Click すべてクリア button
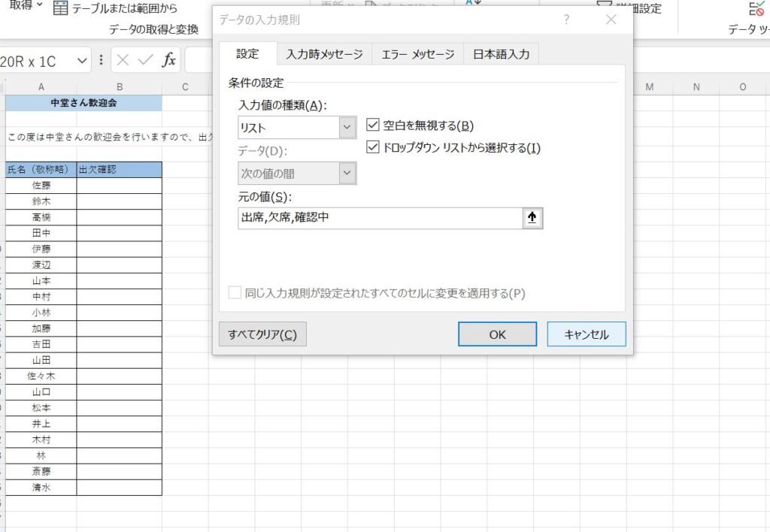The height and width of the screenshot is (532, 770). [x=262, y=334]
